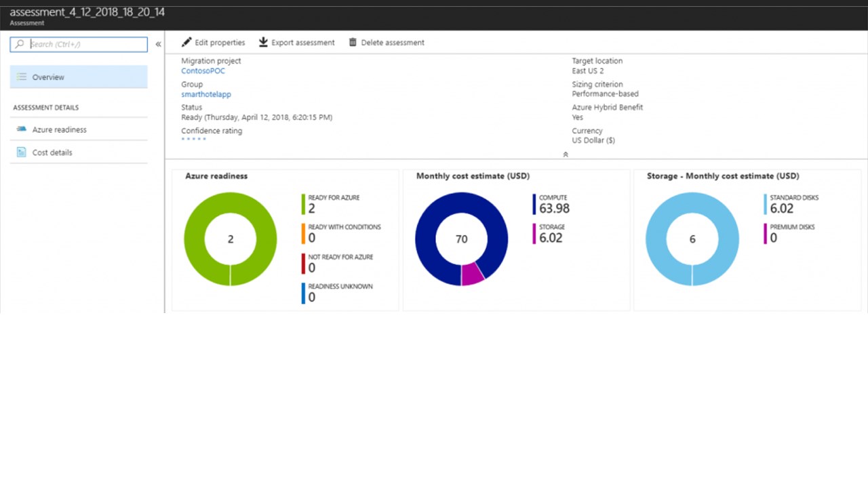Click the Readiness Unknown blue swatch
The height and width of the screenshot is (488, 868).
(303, 293)
